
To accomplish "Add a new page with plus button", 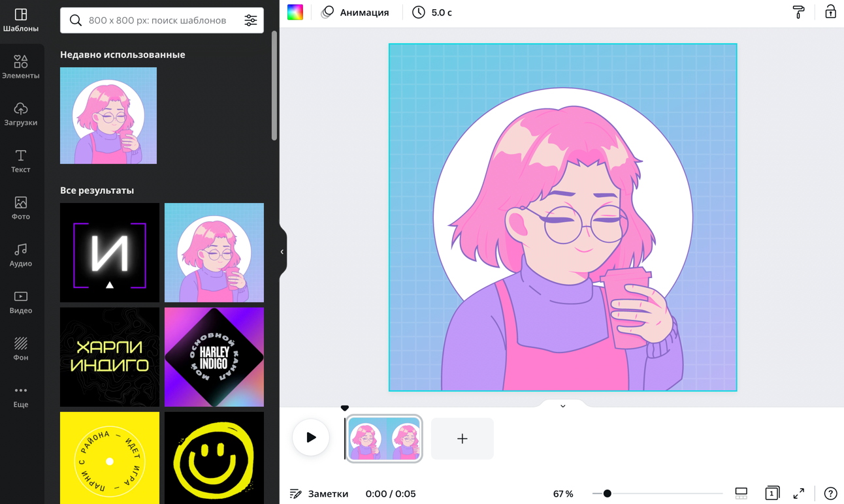I will [x=462, y=439].
